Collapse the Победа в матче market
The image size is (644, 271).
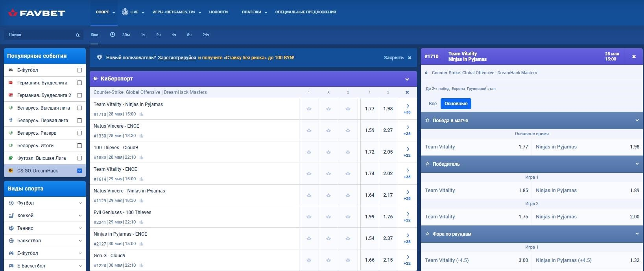coord(637,120)
